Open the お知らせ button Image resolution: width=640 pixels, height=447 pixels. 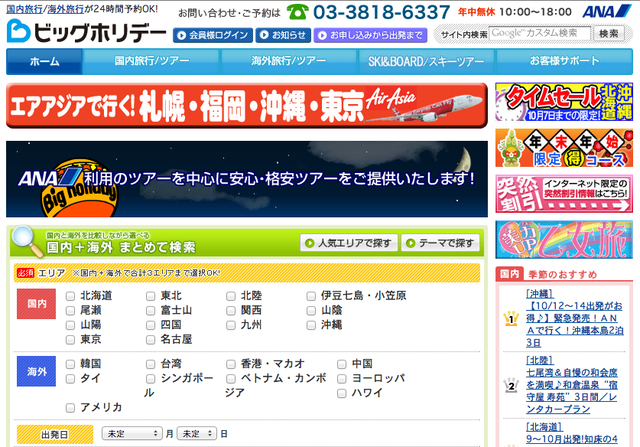(x=283, y=35)
